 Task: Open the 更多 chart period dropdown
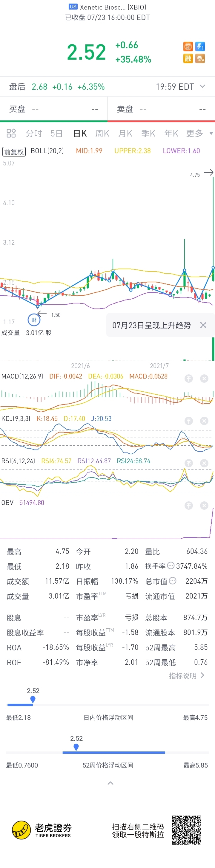[x=199, y=134]
